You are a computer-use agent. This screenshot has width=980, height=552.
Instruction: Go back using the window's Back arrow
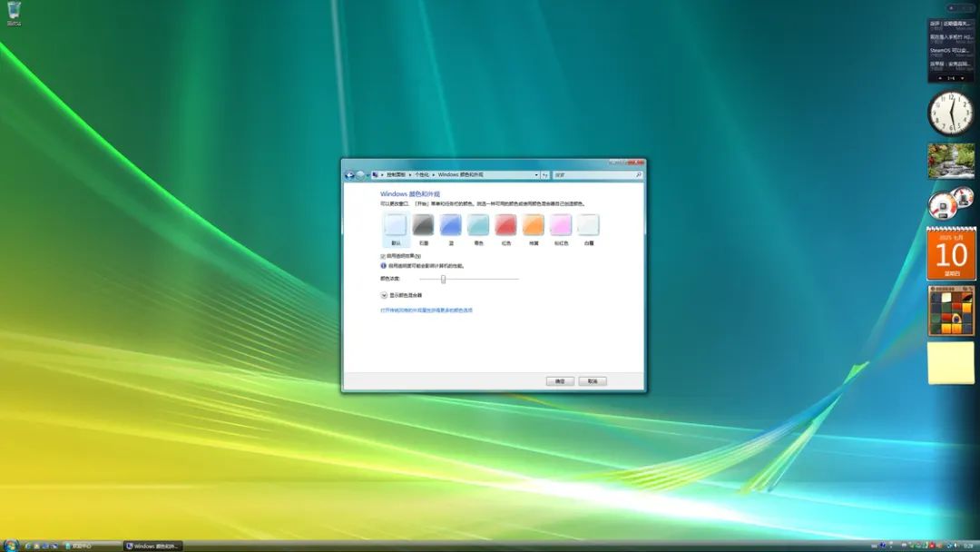pyautogui.click(x=350, y=175)
